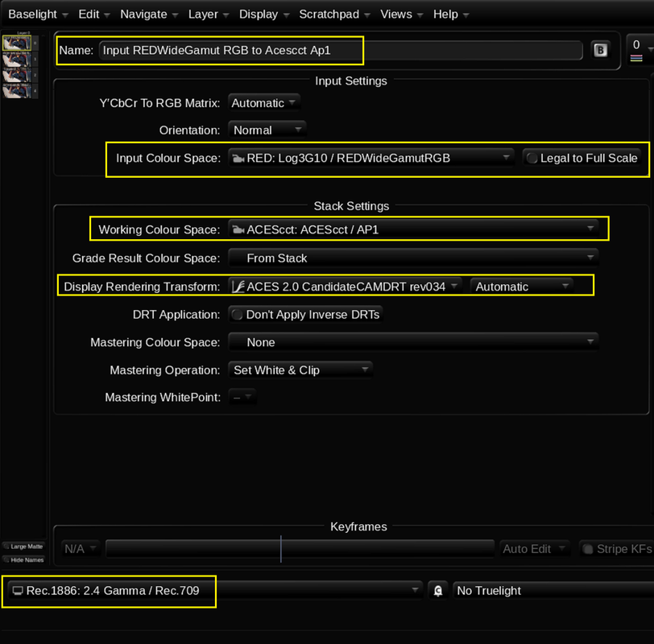Open the Automatic dropdown beside the DRT

click(x=521, y=287)
